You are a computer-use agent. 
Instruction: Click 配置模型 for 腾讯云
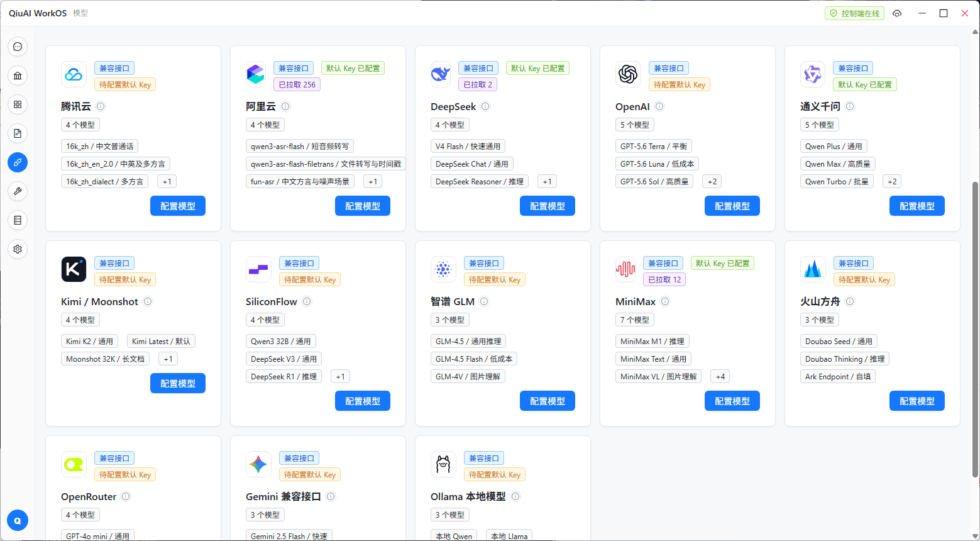coord(178,206)
